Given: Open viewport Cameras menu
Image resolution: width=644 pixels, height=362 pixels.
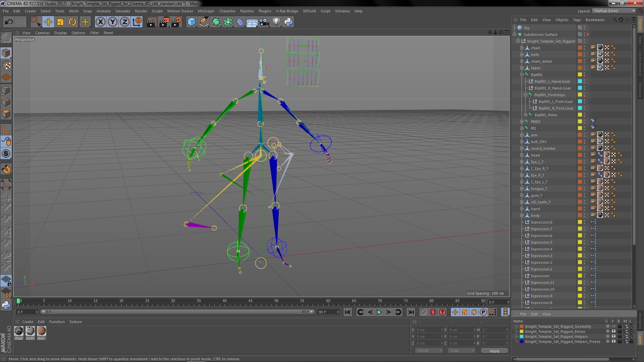Looking at the screenshot, I should coord(42,33).
